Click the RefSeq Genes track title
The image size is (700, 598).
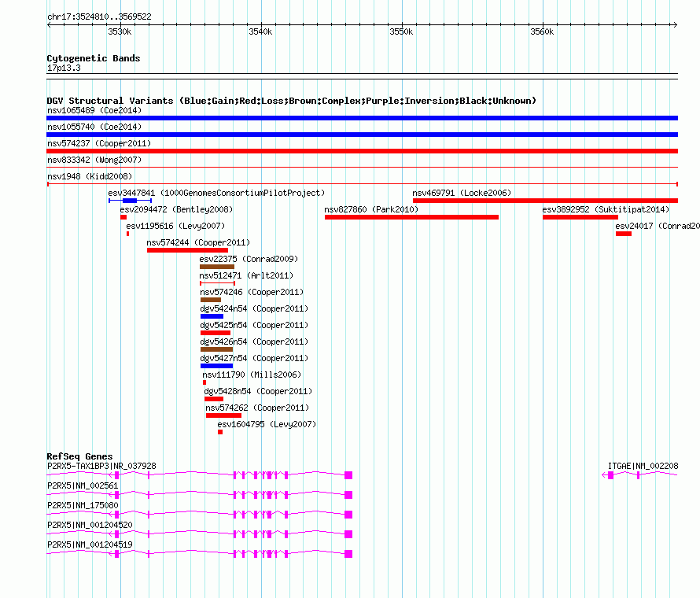click(79, 456)
